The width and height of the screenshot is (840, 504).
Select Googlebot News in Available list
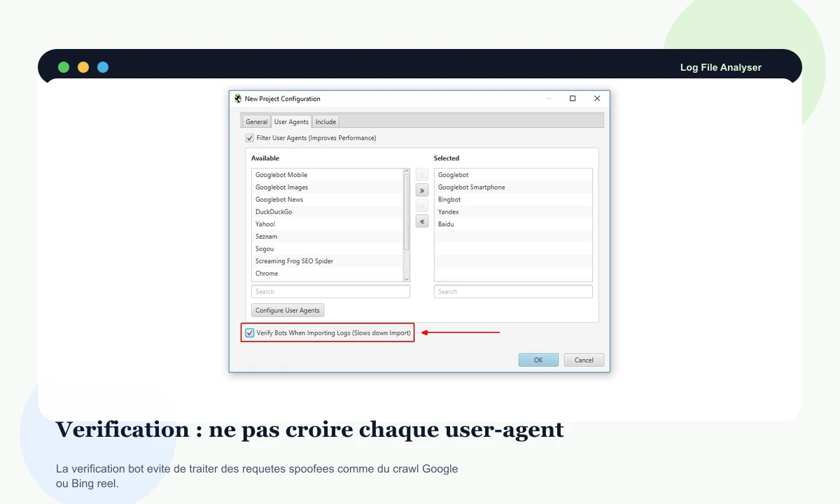pyautogui.click(x=327, y=199)
